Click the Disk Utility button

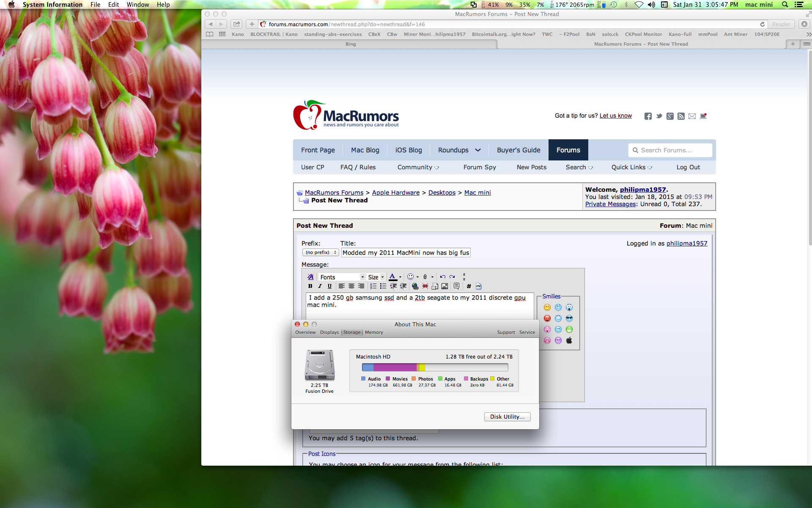(x=507, y=417)
